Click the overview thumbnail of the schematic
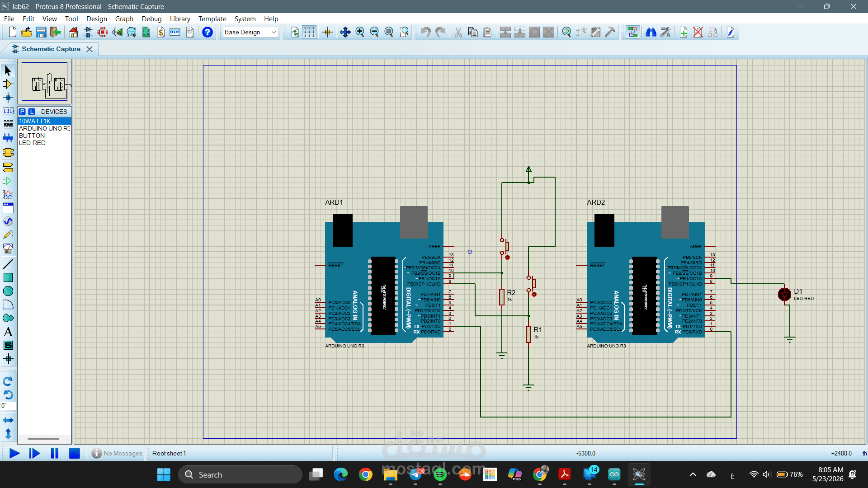 (44, 82)
